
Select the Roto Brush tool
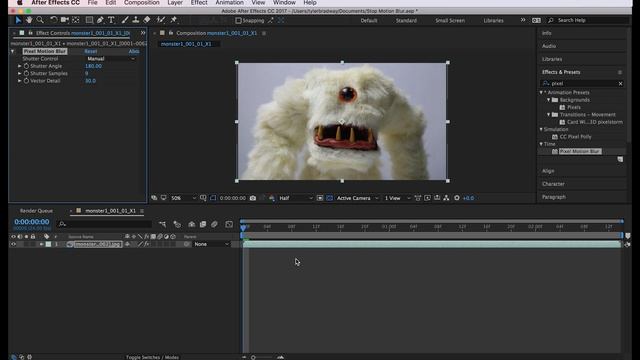click(160, 20)
